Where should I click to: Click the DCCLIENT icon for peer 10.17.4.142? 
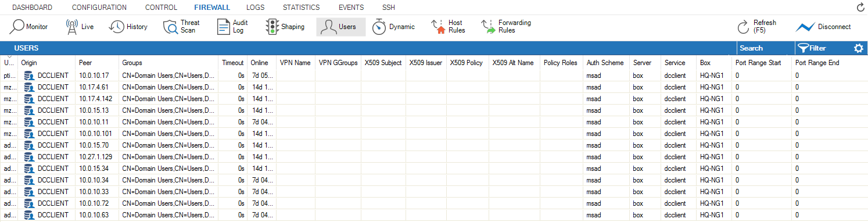click(x=29, y=99)
